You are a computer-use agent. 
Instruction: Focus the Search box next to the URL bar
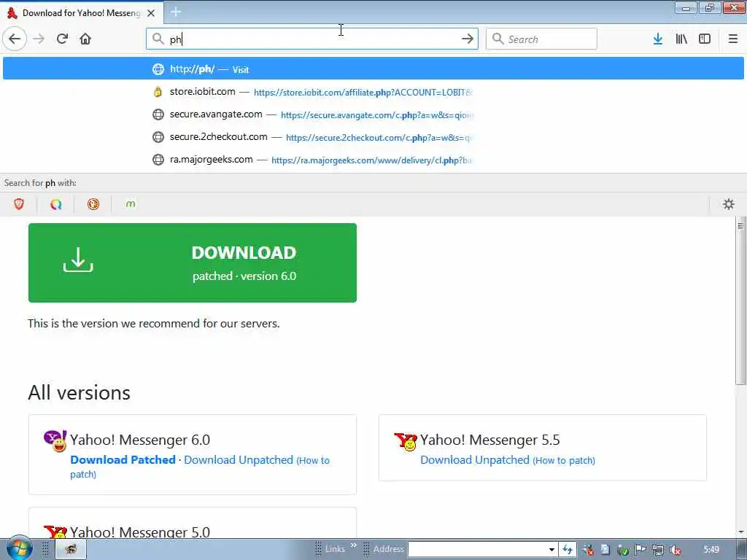(541, 39)
